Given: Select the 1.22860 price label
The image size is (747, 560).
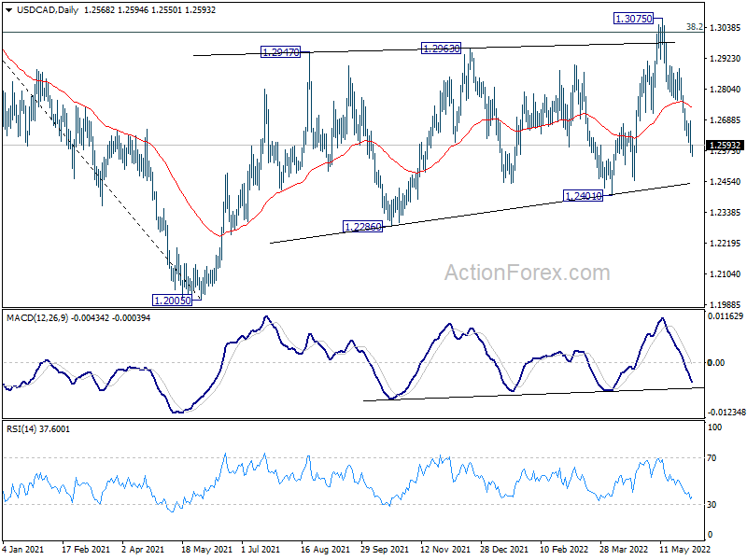Looking at the screenshot, I should tap(362, 227).
